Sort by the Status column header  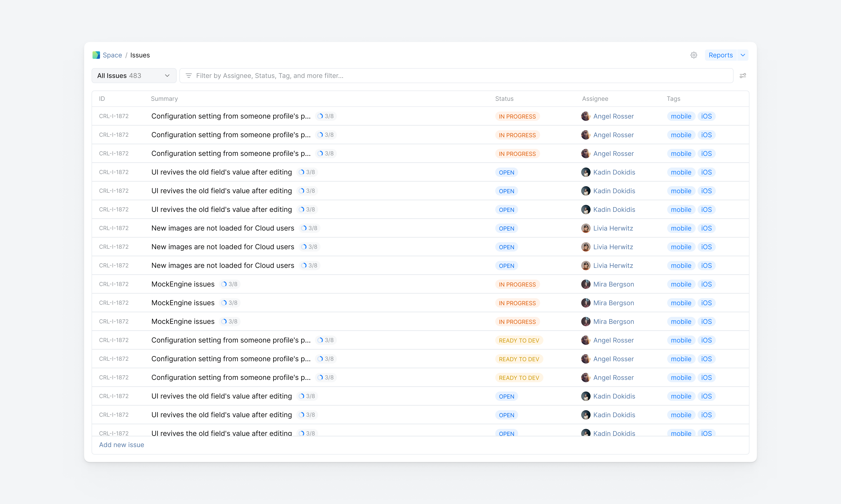click(504, 98)
